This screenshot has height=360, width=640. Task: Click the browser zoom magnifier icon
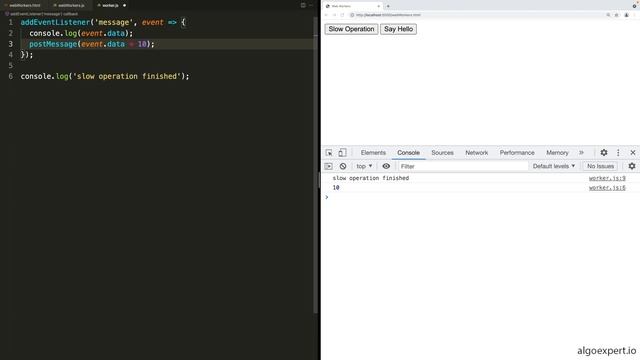pos(608,15)
